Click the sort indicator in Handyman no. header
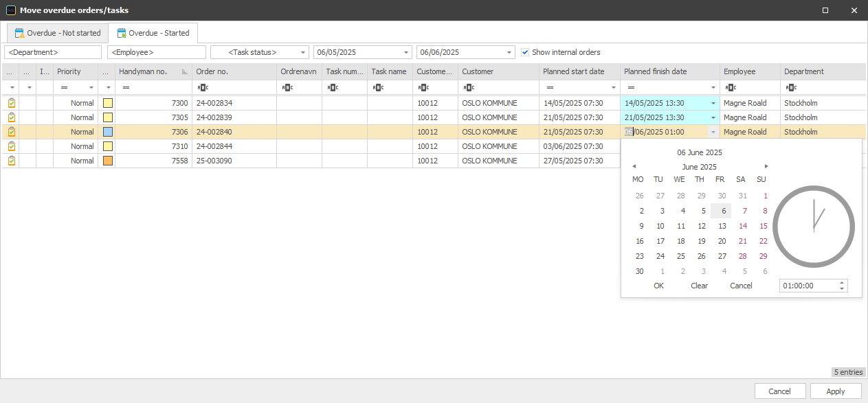This screenshot has height=403, width=868. tap(184, 71)
